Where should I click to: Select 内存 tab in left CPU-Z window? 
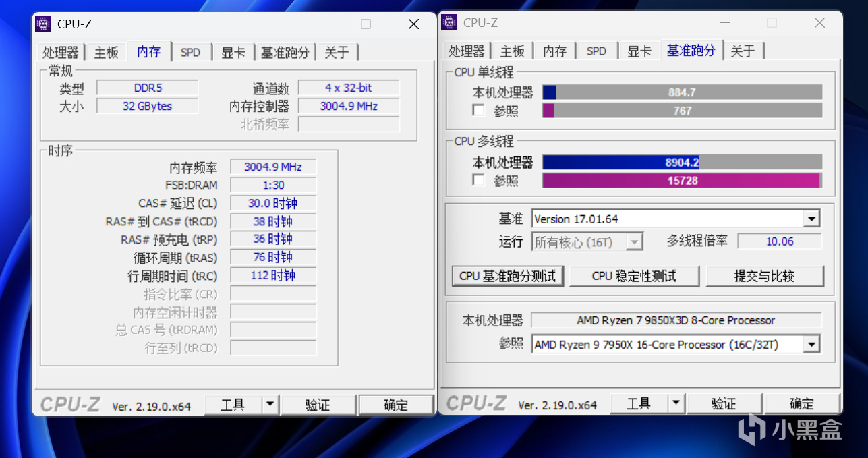149,51
